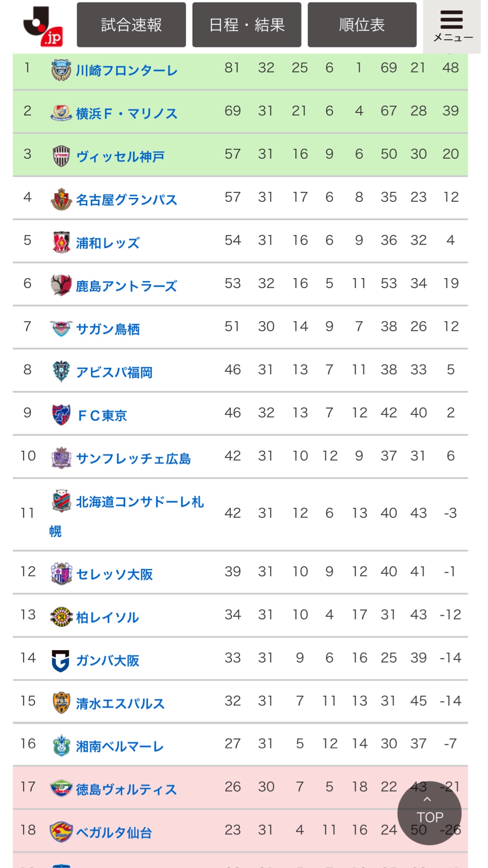The width and height of the screenshot is (488, 868).
Task: Open the 名古屋グランパス team link
Action: pyautogui.click(x=127, y=200)
